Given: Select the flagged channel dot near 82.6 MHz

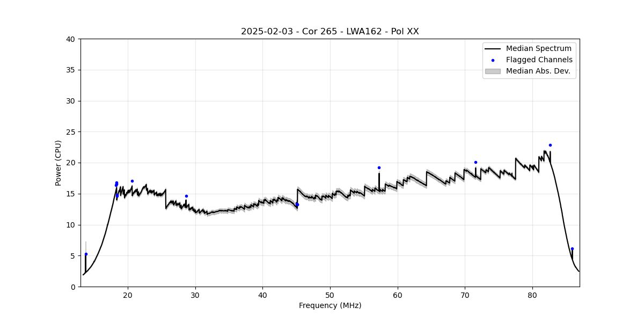Looking at the screenshot, I should tap(550, 145).
